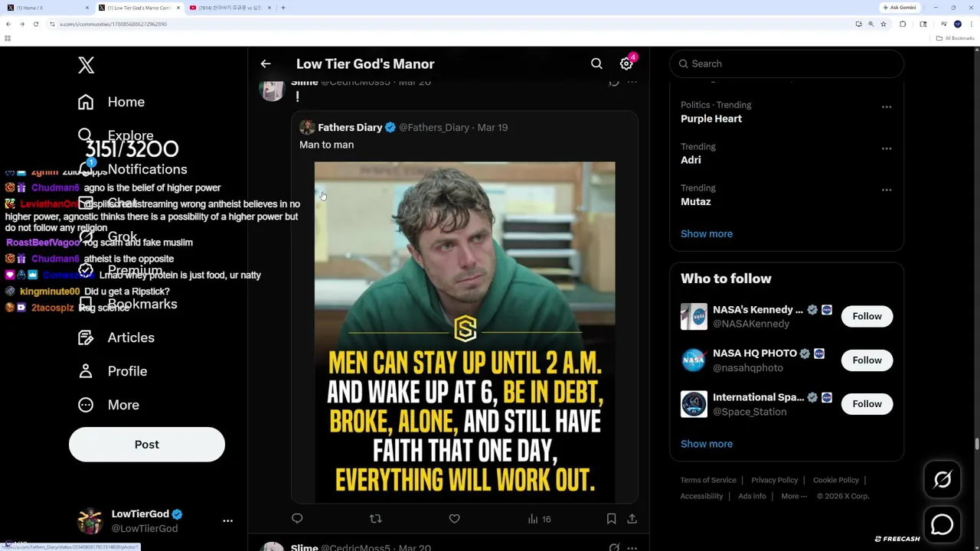Focus the X Search field
Image resolution: width=980 pixels, height=551 pixels.
point(787,64)
